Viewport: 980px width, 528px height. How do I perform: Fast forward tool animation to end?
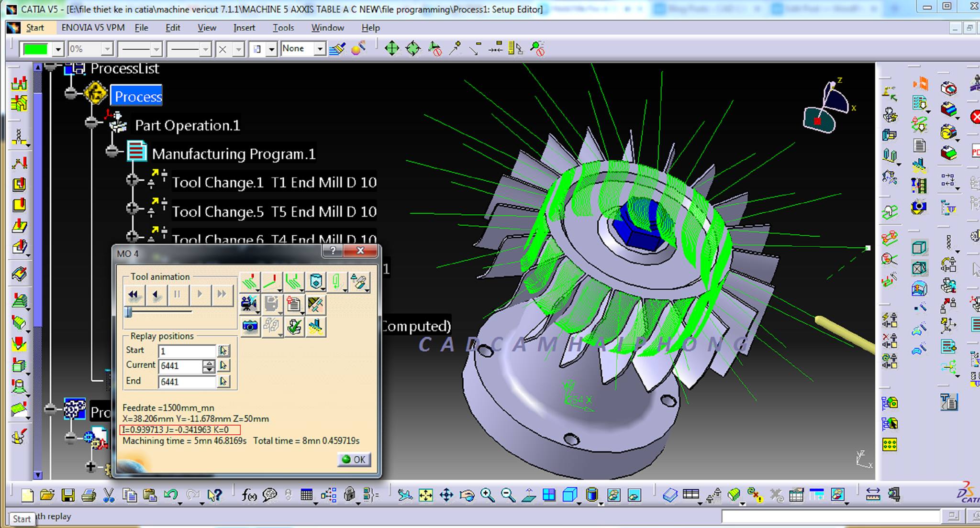222,295
